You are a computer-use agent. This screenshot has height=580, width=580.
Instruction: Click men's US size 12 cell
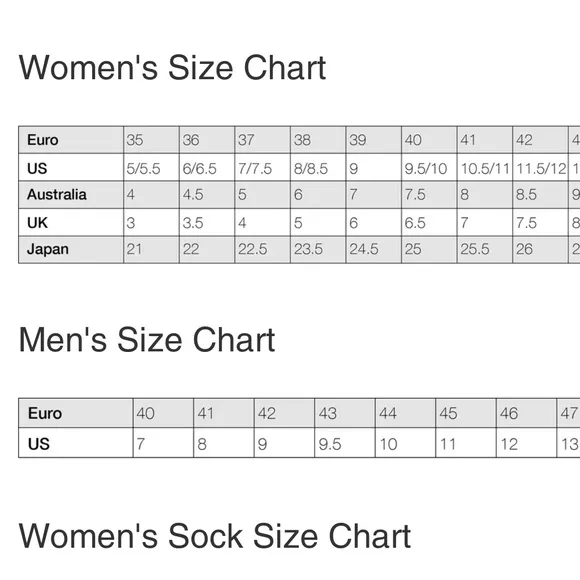tap(526, 443)
